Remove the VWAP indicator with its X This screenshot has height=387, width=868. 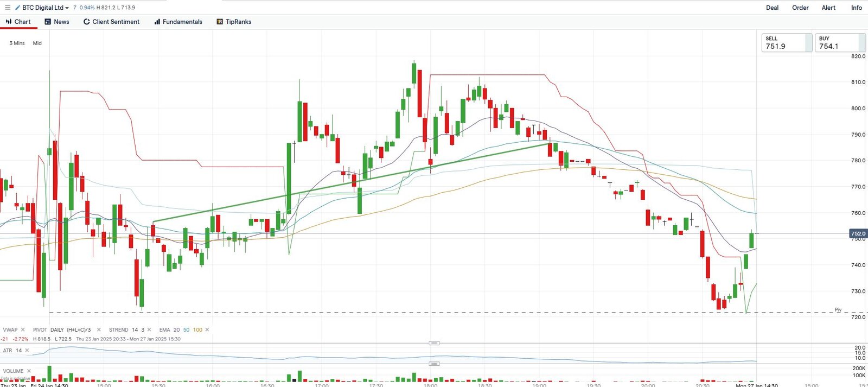pos(23,329)
